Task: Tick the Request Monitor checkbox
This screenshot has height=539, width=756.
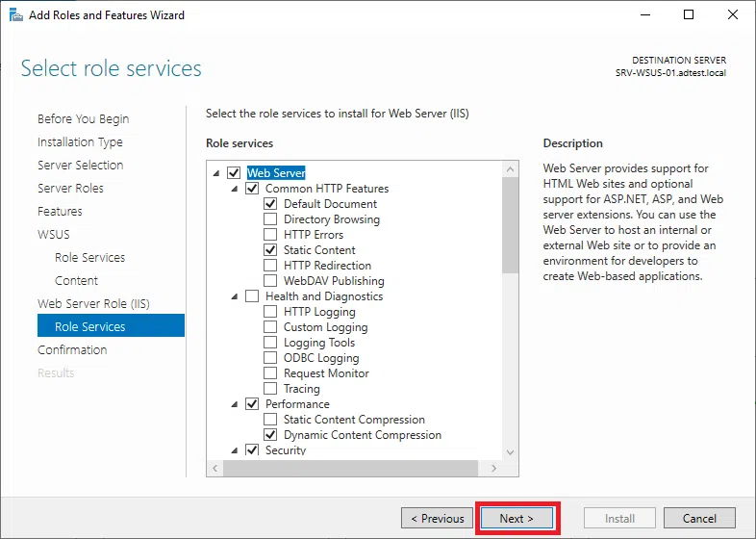Action: point(270,373)
